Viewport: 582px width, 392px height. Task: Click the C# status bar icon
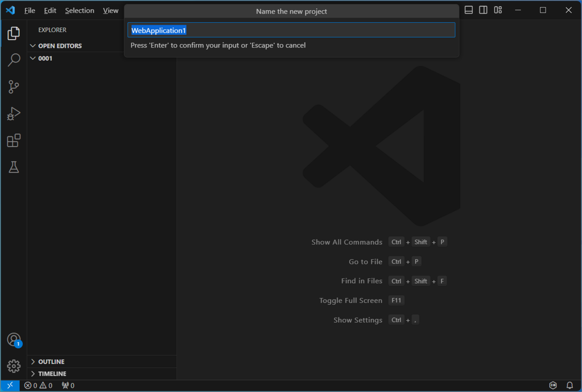point(553,386)
